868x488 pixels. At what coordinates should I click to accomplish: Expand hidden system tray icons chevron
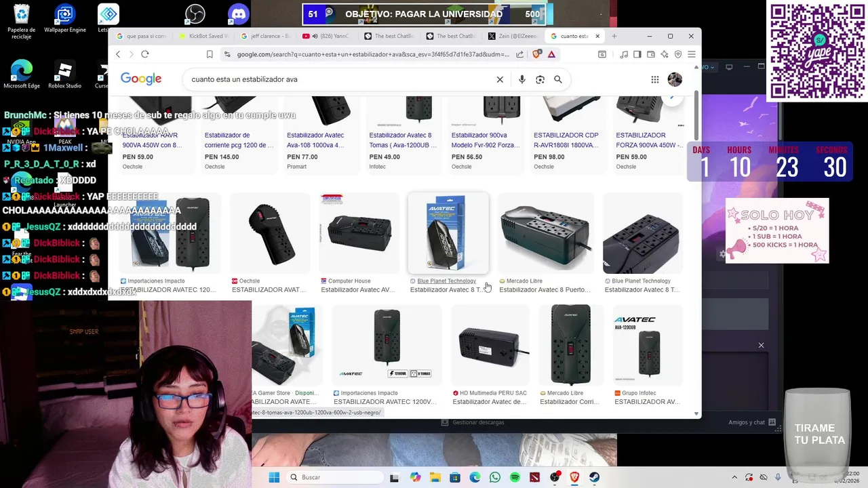click(734, 477)
